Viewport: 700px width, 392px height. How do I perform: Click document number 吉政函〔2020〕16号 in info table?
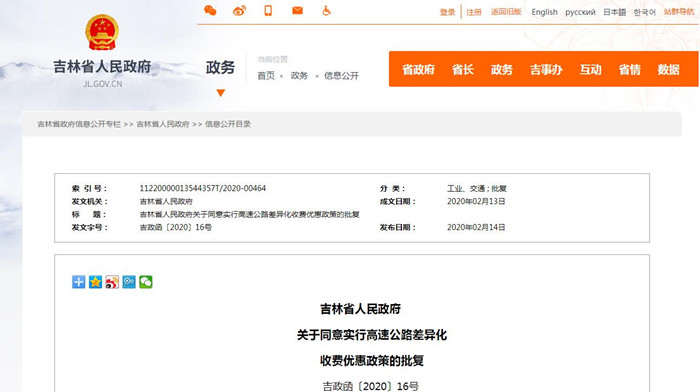[x=175, y=227]
